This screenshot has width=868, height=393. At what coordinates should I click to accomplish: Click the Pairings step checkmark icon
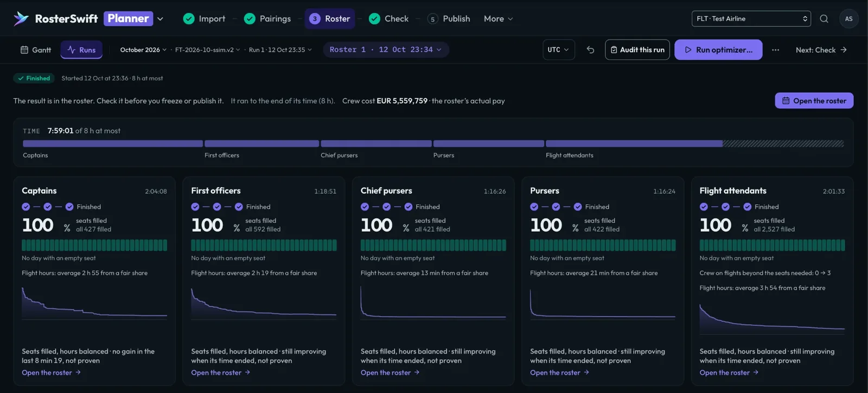point(250,18)
